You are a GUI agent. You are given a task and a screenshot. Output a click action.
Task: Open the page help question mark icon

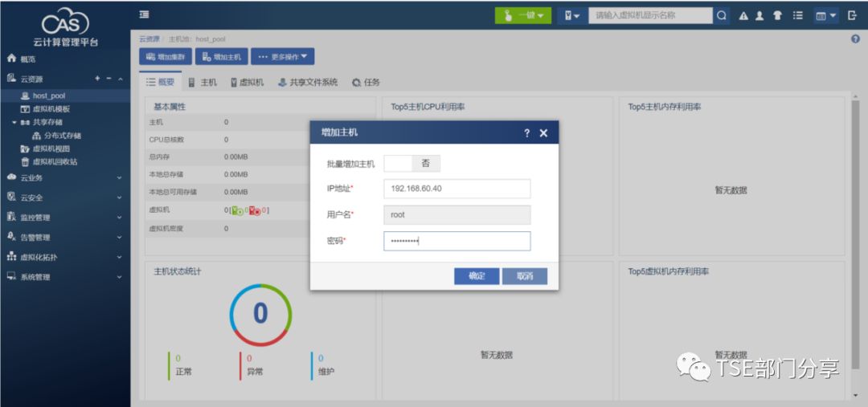pos(855,39)
